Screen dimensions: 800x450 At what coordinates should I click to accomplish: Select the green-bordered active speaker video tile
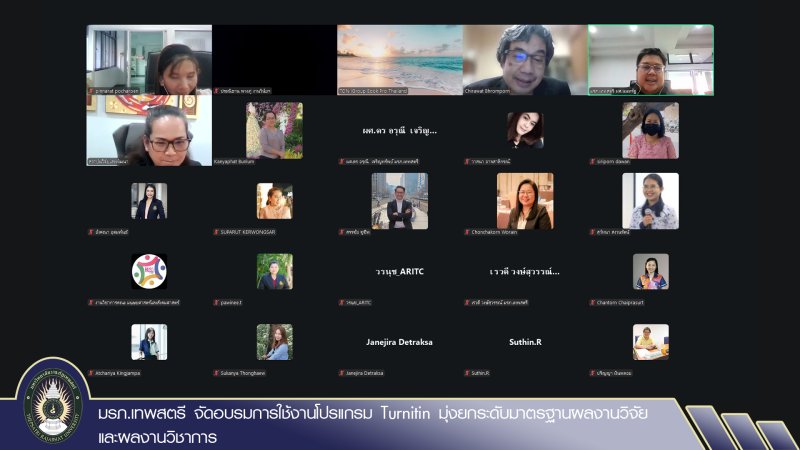tap(651, 60)
